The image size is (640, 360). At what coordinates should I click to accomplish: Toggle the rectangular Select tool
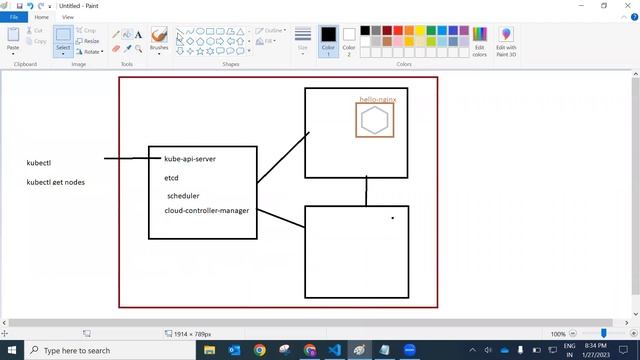(63, 35)
